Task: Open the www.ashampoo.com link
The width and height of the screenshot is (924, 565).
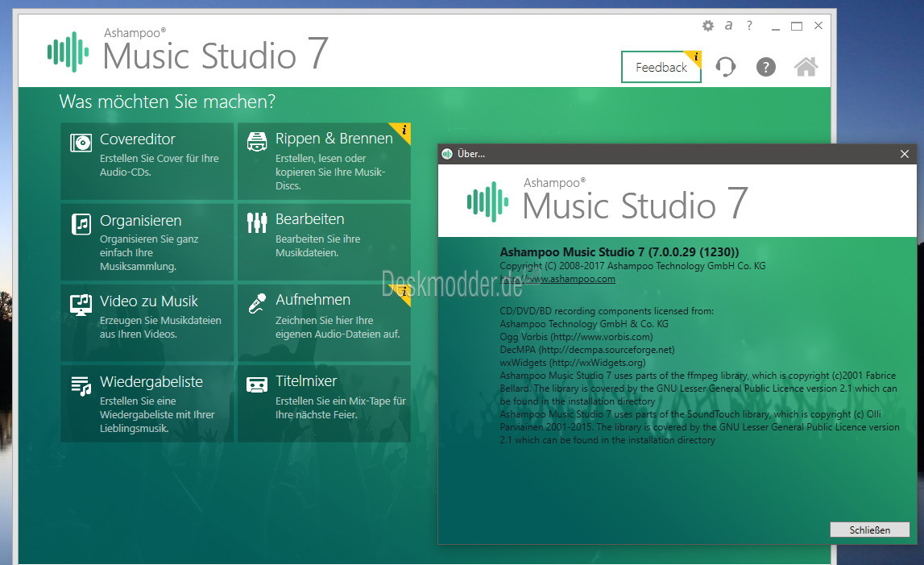Action: point(557,279)
